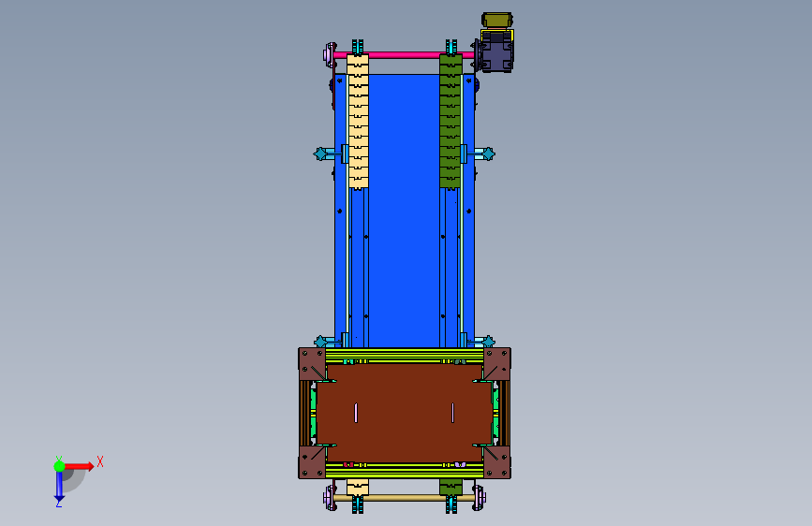Select the cream-colored chain on the left
The width and height of the screenshot is (812, 526).
click(x=358, y=121)
